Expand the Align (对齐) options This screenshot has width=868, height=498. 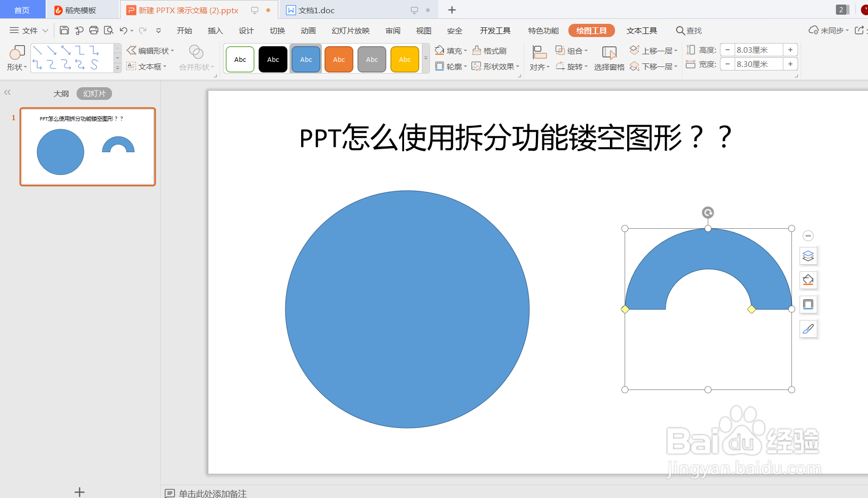tap(538, 66)
